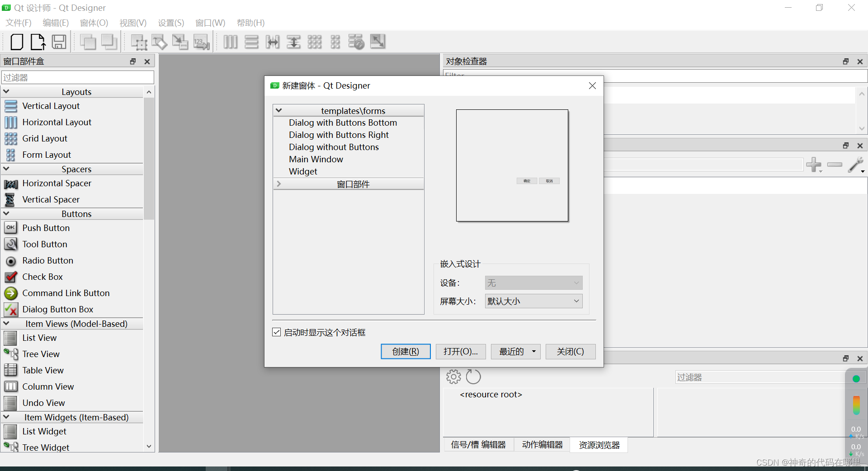The height and width of the screenshot is (471, 868).
Task: Switch to 动作编辑器 tab
Action: (x=542, y=445)
